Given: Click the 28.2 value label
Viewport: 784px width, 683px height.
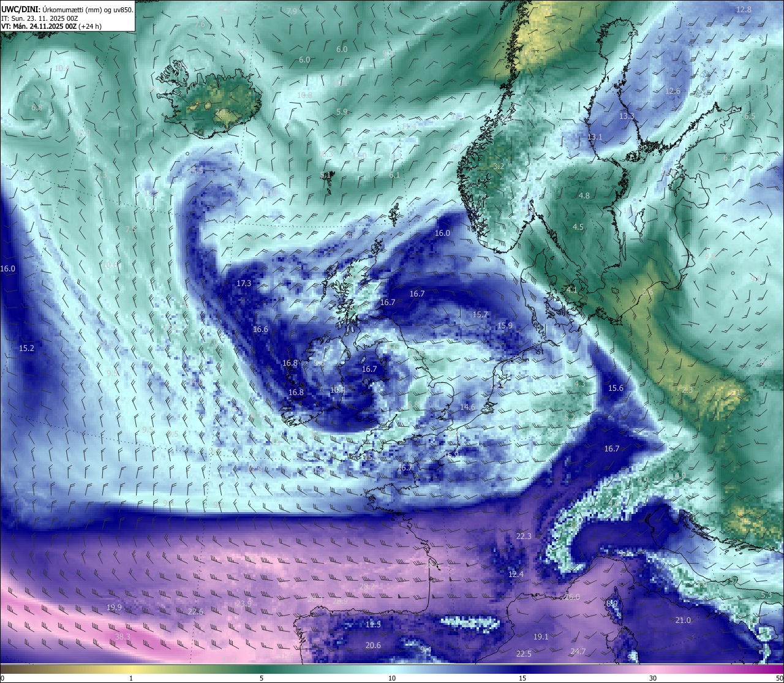Looking at the screenshot, I should click(x=366, y=586).
